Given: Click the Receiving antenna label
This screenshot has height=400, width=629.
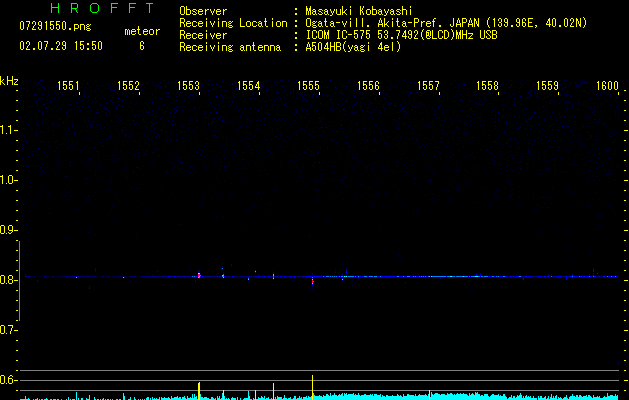Looking at the screenshot, I should [230, 47].
